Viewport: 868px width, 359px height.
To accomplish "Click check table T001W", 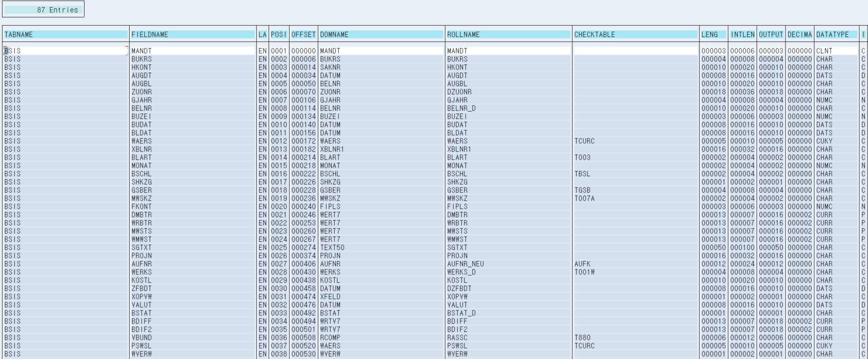I will pos(584,272).
